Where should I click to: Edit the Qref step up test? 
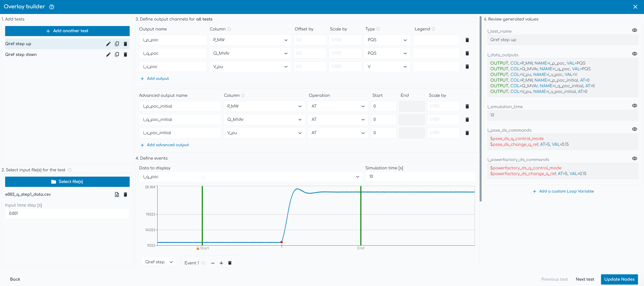click(x=108, y=44)
